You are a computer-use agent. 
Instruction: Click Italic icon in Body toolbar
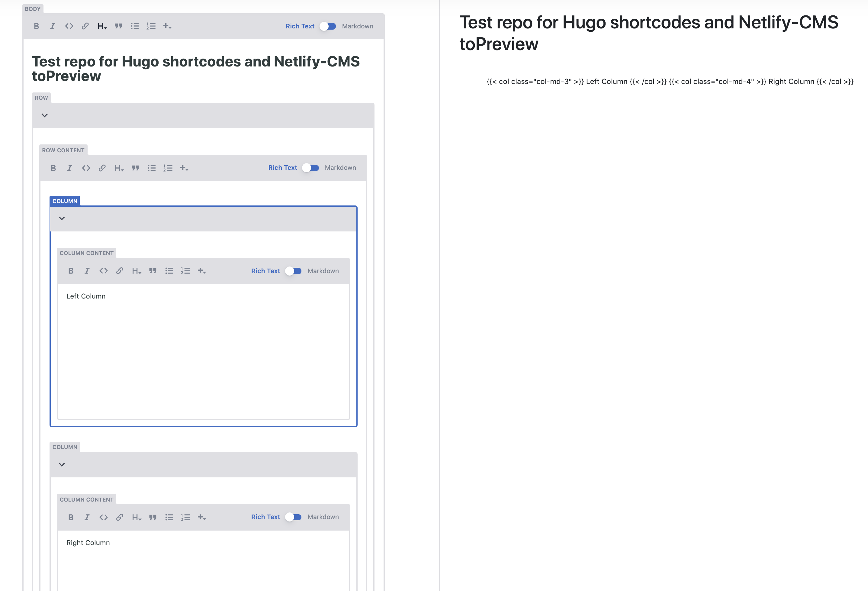[x=53, y=26]
